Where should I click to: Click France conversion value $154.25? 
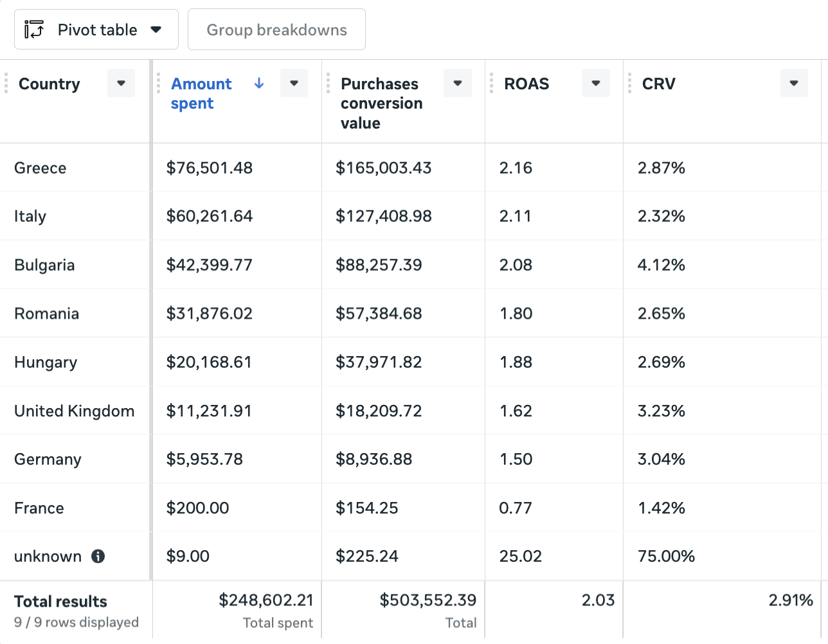(367, 508)
